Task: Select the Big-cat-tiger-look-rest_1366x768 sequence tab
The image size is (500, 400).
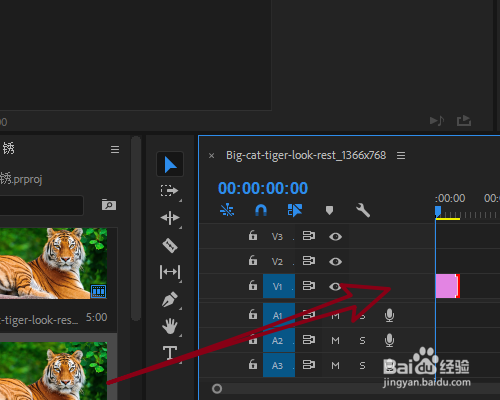Action: point(306,155)
